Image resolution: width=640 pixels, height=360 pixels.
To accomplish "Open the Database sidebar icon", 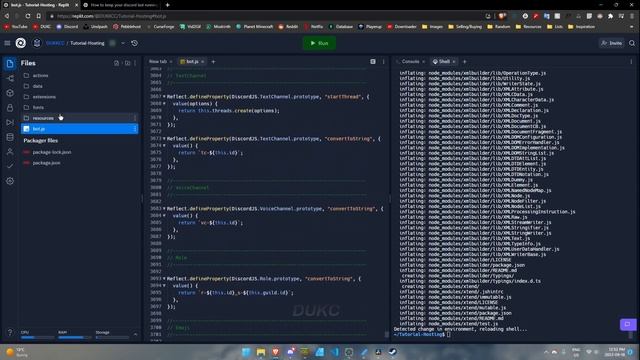I will click(x=10, y=137).
